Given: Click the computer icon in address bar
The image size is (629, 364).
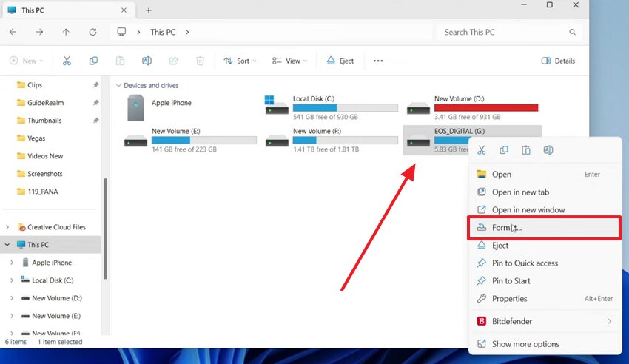Looking at the screenshot, I should tap(121, 32).
